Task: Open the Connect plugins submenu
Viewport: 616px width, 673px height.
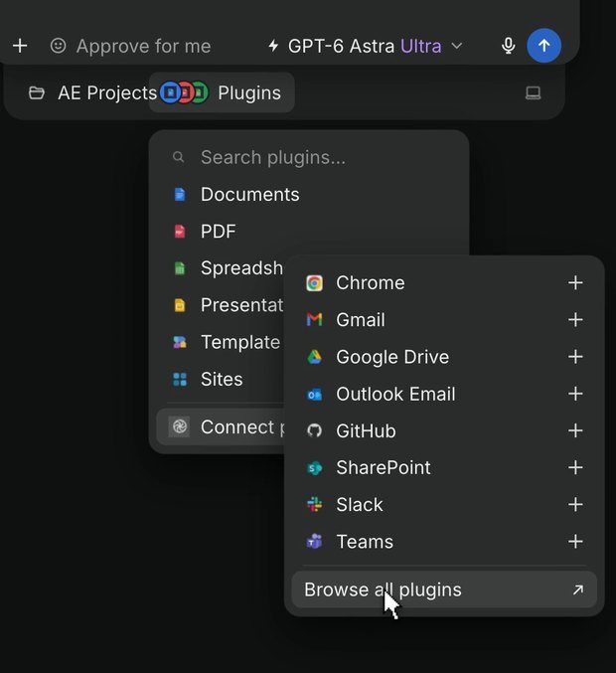Action: click(221, 427)
